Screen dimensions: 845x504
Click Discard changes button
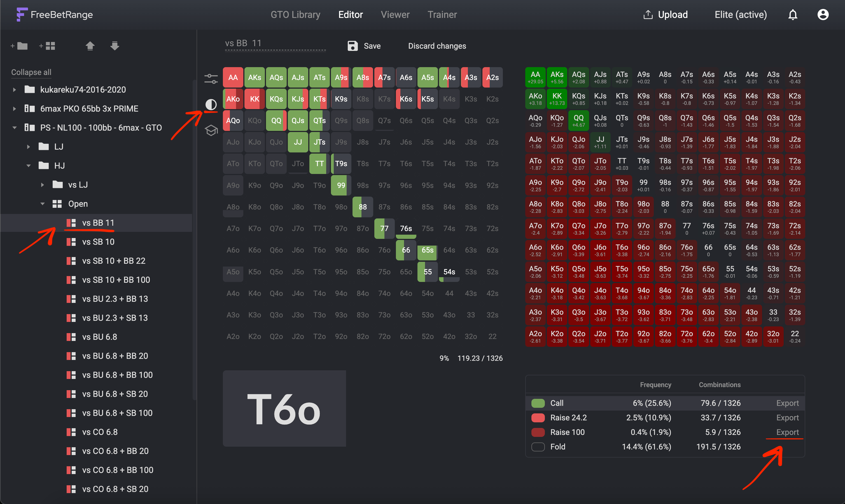point(437,46)
